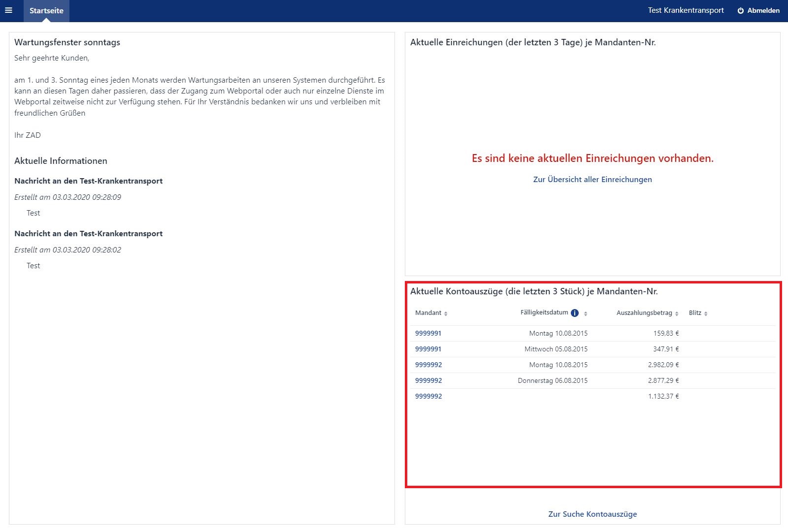Open the hamburger navigation menu
The height and width of the screenshot is (532, 788).
coord(8,10)
